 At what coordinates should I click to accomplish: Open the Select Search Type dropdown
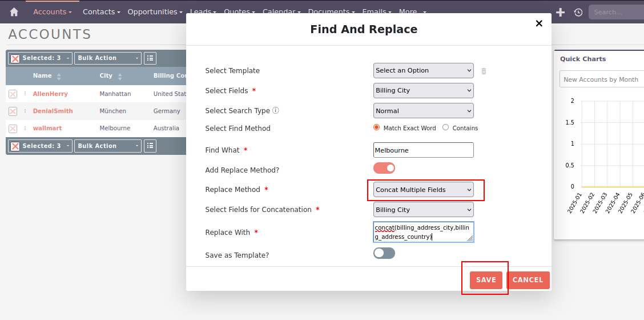423,111
